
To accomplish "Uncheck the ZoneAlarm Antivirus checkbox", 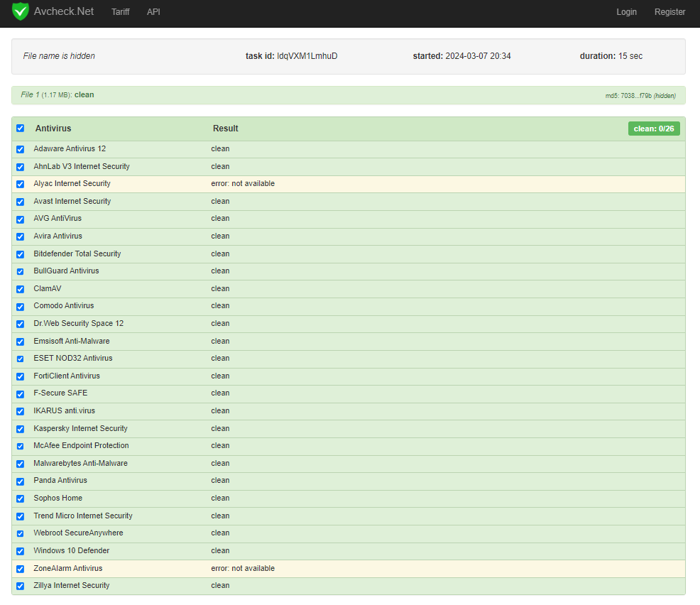I will click(20, 569).
